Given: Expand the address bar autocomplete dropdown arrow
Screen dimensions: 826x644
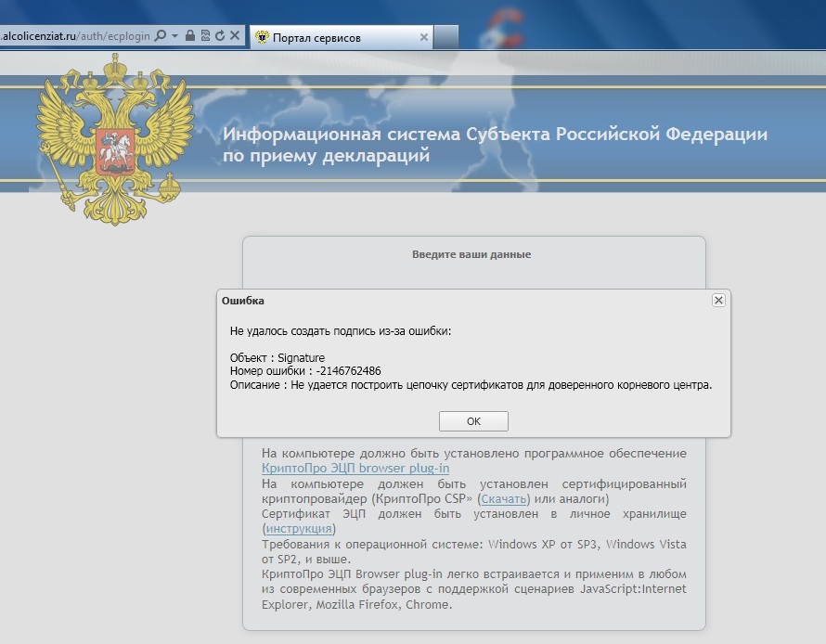Looking at the screenshot, I should click(174, 36).
